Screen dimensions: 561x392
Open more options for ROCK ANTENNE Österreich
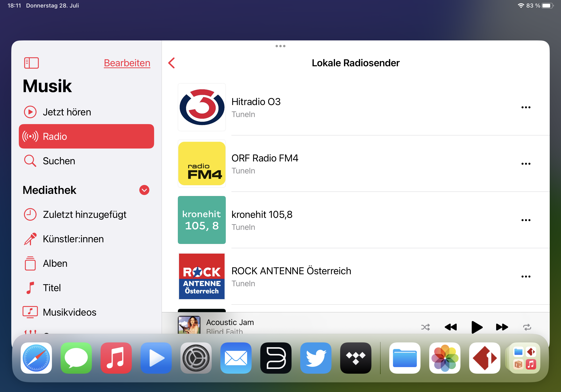coord(526,277)
